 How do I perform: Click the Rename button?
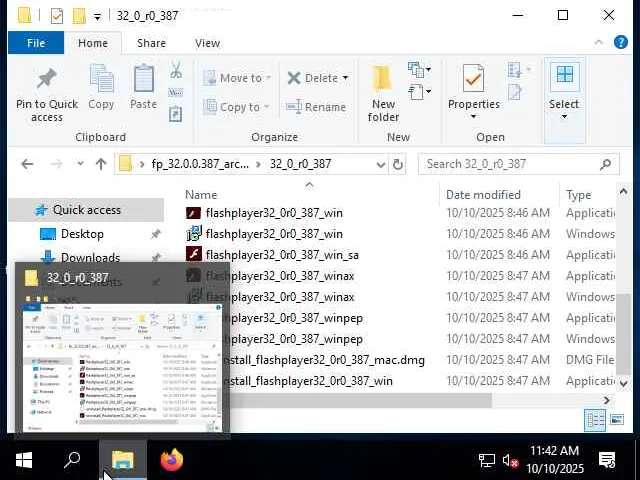[x=316, y=107]
